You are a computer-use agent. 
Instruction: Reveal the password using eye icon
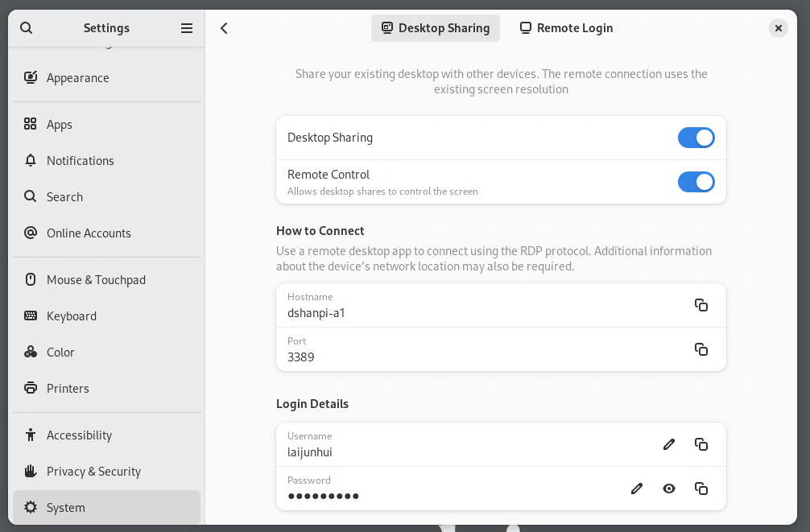669,489
